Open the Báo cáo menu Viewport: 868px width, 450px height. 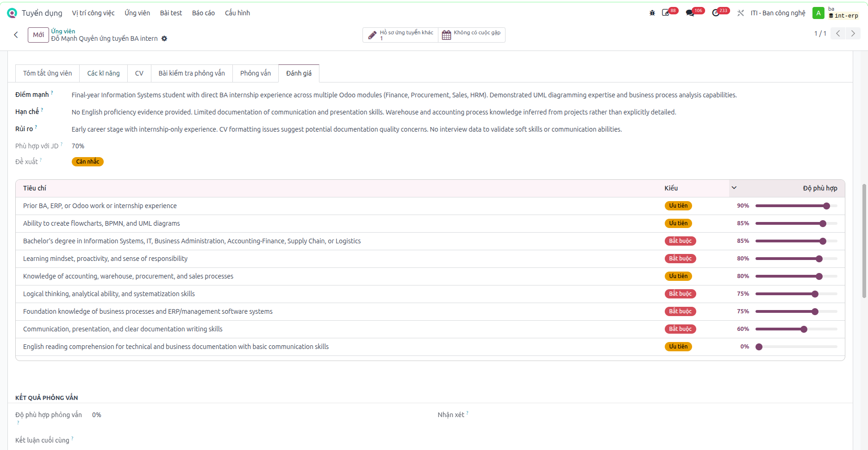[x=203, y=13]
